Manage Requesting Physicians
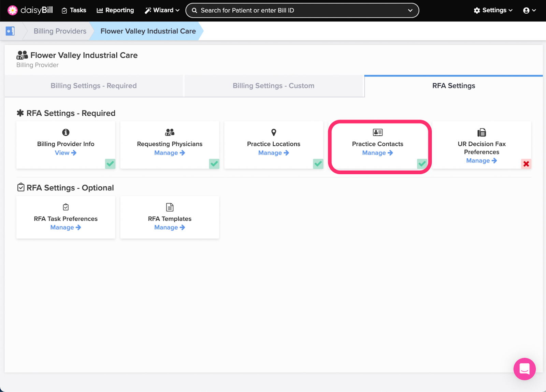The height and width of the screenshot is (392, 546). (170, 153)
